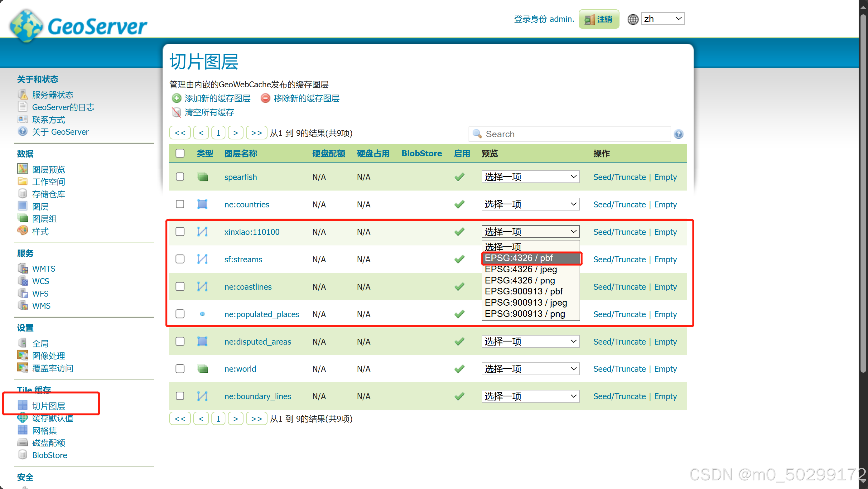Click the disk quota drive icon
The image size is (868, 489).
click(x=22, y=443)
